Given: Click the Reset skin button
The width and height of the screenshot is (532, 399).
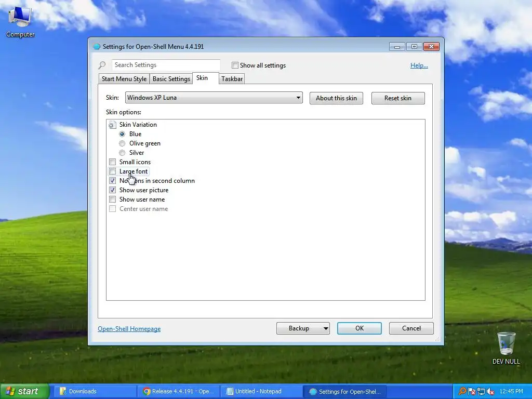Looking at the screenshot, I should [398, 98].
